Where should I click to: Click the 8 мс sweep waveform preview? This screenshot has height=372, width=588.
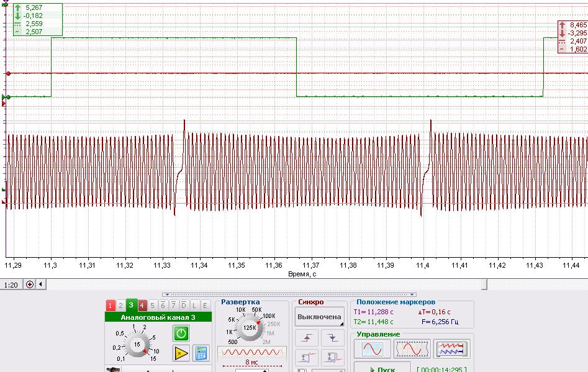click(251, 353)
